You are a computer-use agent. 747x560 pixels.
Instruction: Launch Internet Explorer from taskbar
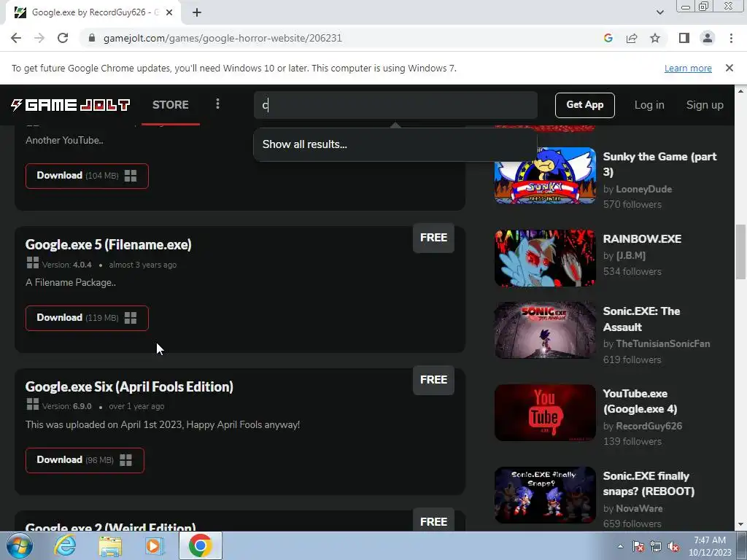coord(65,545)
